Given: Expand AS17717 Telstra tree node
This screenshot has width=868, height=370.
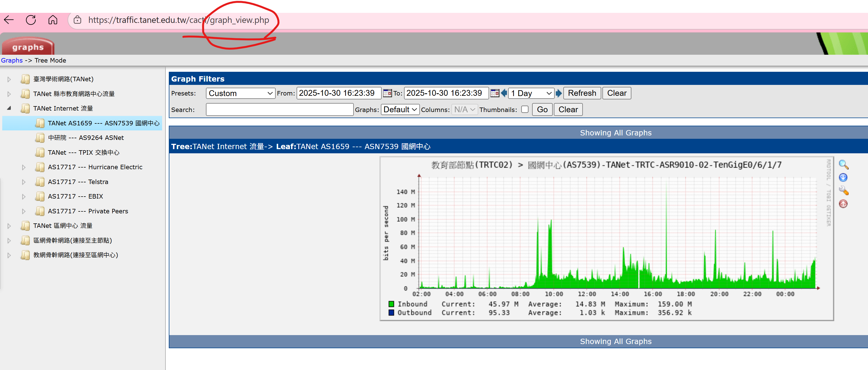Looking at the screenshot, I should pyautogui.click(x=24, y=182).
